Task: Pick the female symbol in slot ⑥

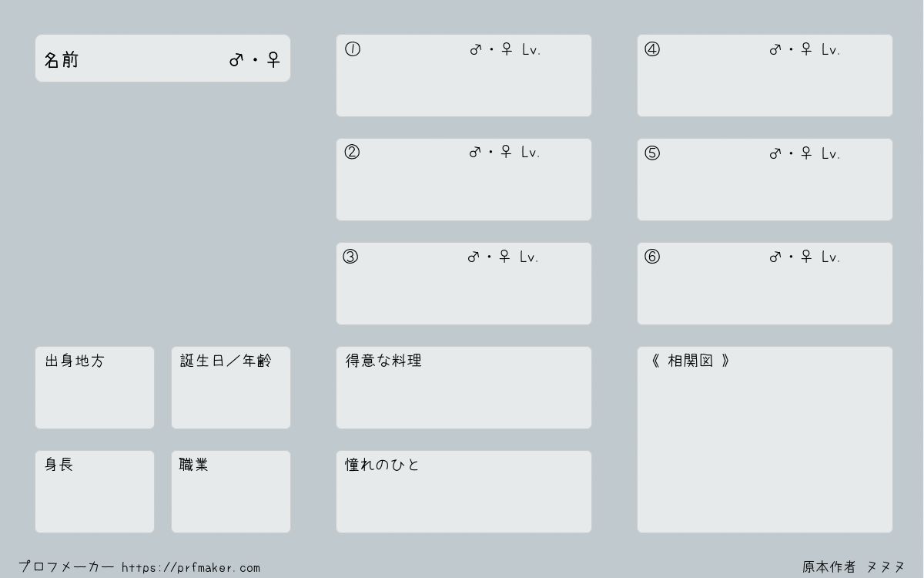Action: (806, 257)
